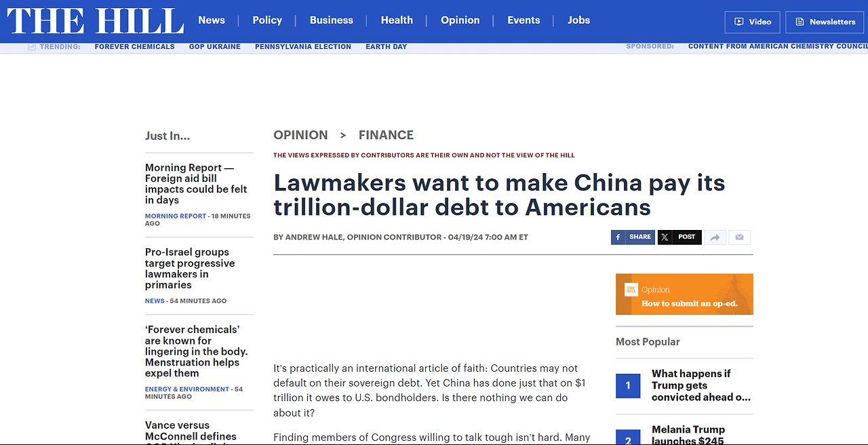The height and width of the screenshot is (445, 868).
Task: Open popular story 'What happens if Trump gets convicted'
Action: [x=701, y=385]
